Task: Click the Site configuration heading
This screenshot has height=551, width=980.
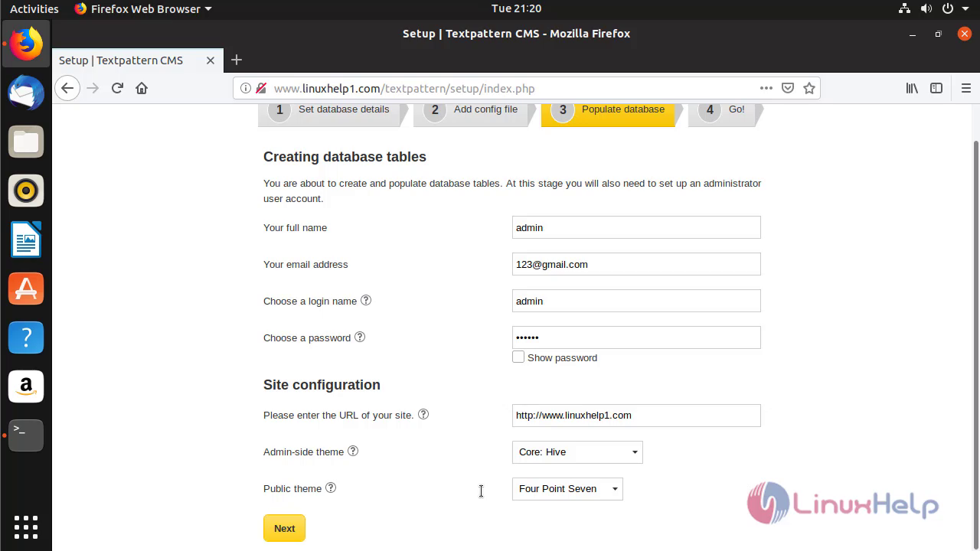Action: 322,385
